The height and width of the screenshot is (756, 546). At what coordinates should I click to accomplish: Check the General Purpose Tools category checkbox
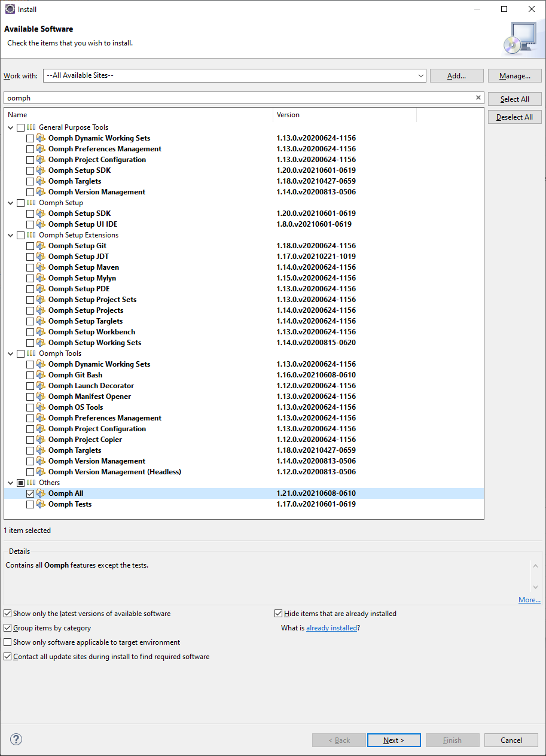[x=20, y=127]
